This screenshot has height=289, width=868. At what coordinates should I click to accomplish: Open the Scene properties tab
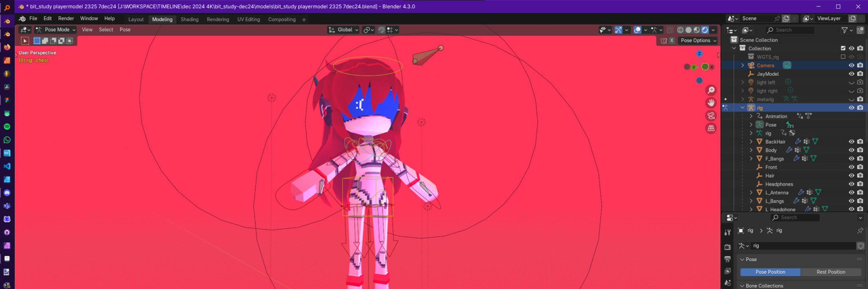[x=727, y=283]
